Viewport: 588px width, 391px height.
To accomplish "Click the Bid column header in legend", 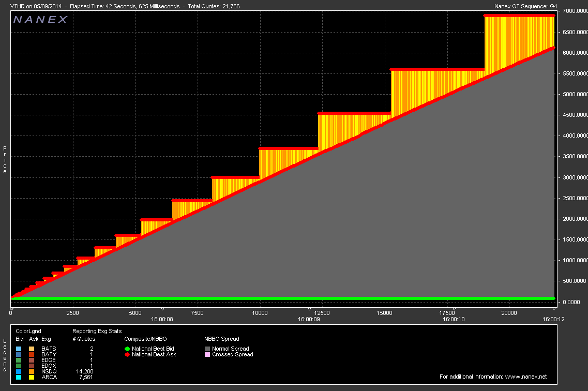I will [20, 339].
